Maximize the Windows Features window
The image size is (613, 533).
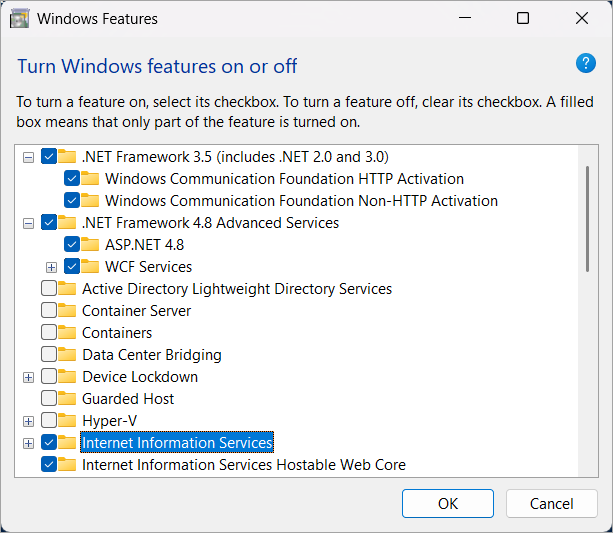[523, 18]
